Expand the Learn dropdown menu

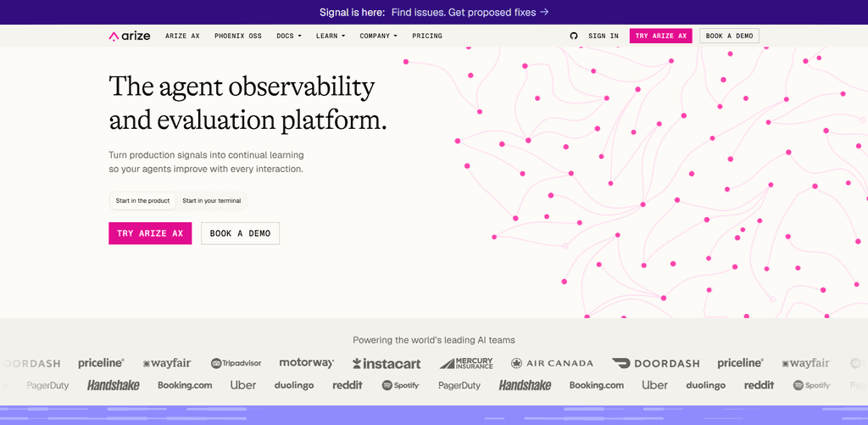click(x=331, y=36)
